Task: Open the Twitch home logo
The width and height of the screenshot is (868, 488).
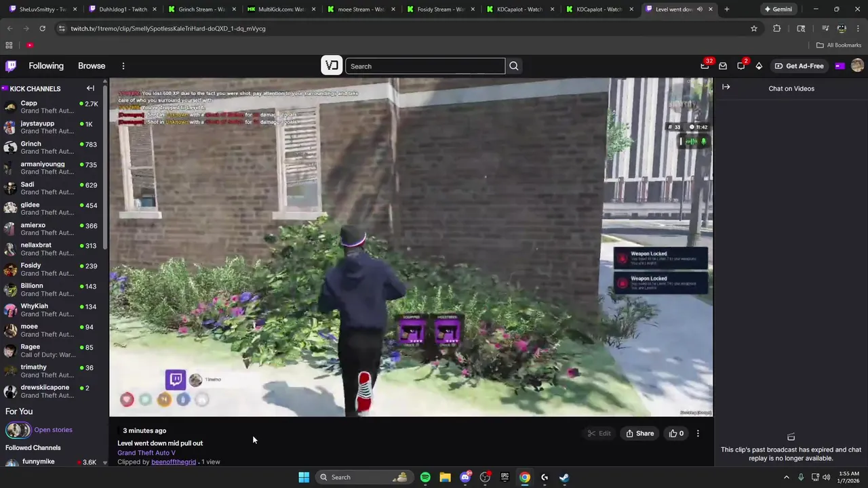Action: click(x=11, y=66)
